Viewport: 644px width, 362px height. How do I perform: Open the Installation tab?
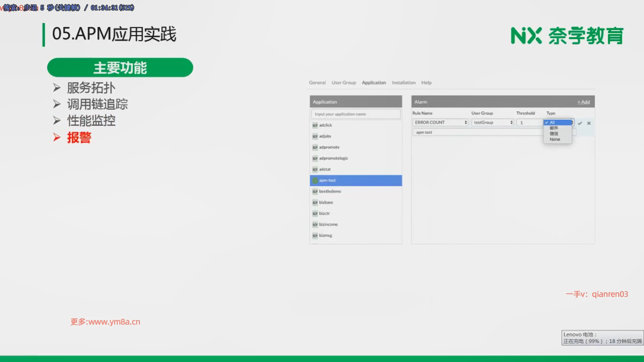point(404,82)
